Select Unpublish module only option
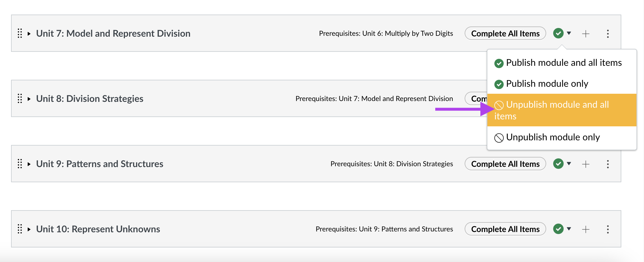Screen dimensions: 644x262 click(x=553, y=137)
